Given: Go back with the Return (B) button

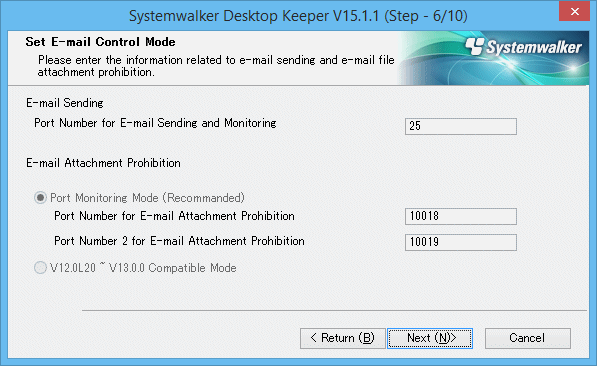Looking at the screenshot, I should pyautogui.click(x=342, y=338).
